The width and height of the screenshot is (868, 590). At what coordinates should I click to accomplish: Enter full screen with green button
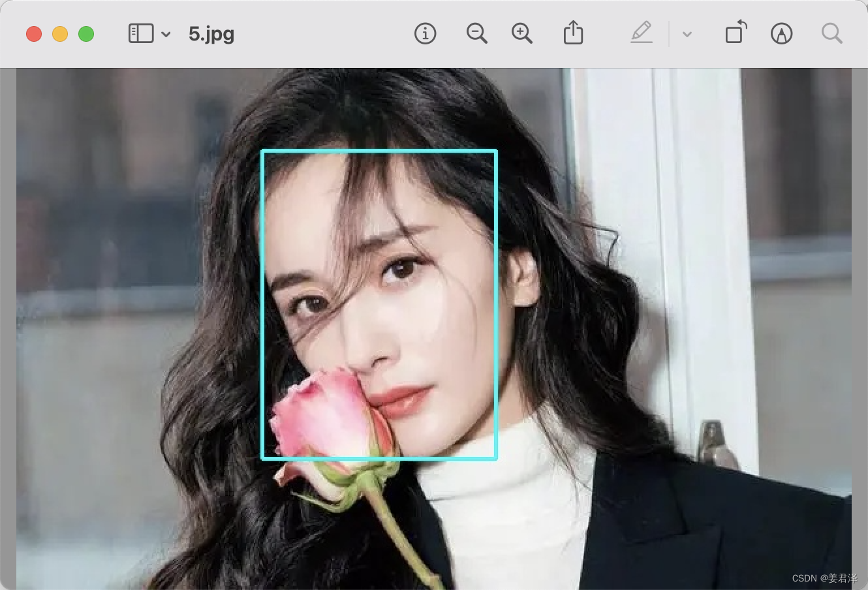click(86, 34)
